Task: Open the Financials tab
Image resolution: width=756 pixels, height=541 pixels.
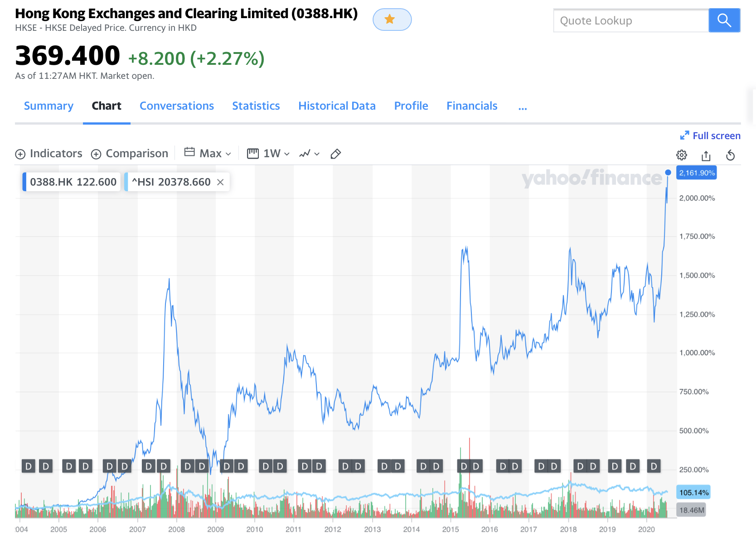Action: coord(472,106)
